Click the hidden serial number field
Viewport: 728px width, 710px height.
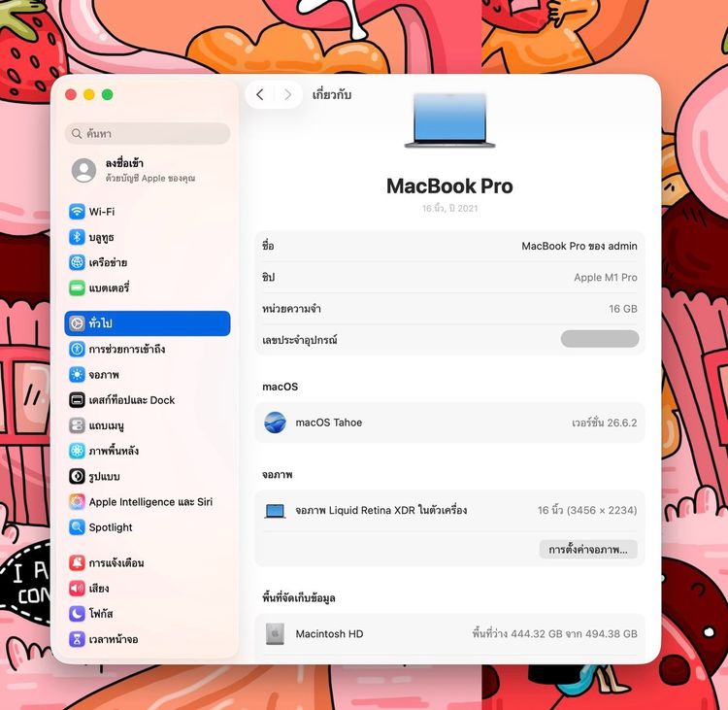[x=600, y=339]
